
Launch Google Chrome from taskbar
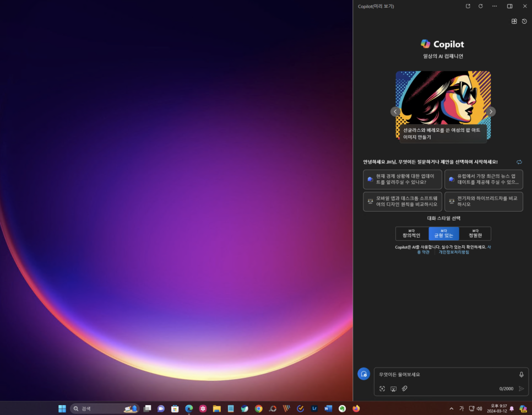(x=258, y=408)
